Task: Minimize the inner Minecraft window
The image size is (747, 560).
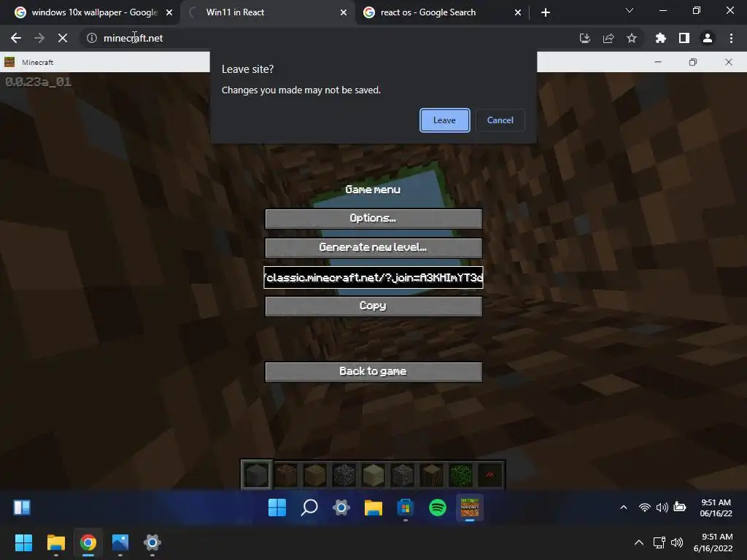Action: coord(658,62)
